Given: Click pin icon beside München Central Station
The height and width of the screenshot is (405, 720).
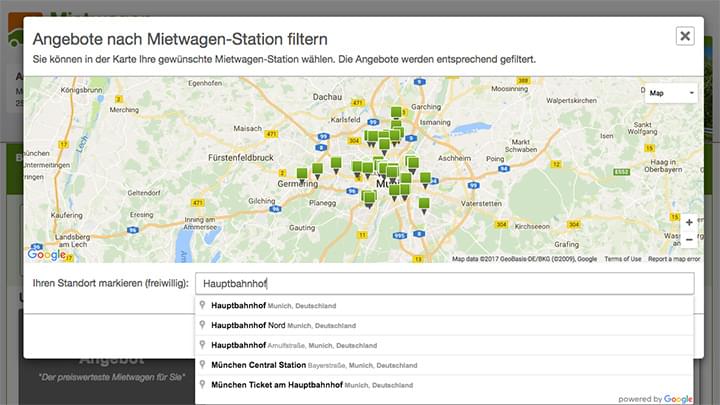Looking at the screenshot, I should [202, 365].
